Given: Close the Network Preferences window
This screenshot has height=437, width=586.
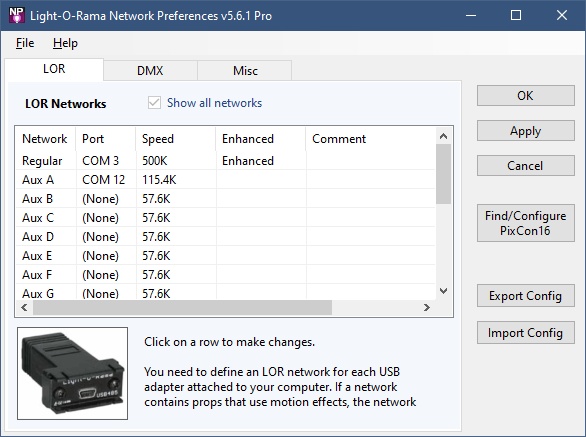Looking at the screenshot, I should coord(562,15).
